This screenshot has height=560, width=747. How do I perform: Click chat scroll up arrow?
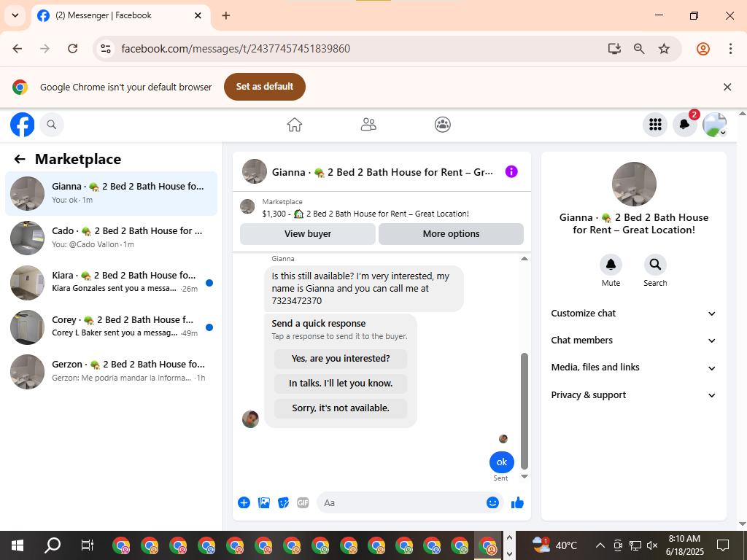(525, 259)
